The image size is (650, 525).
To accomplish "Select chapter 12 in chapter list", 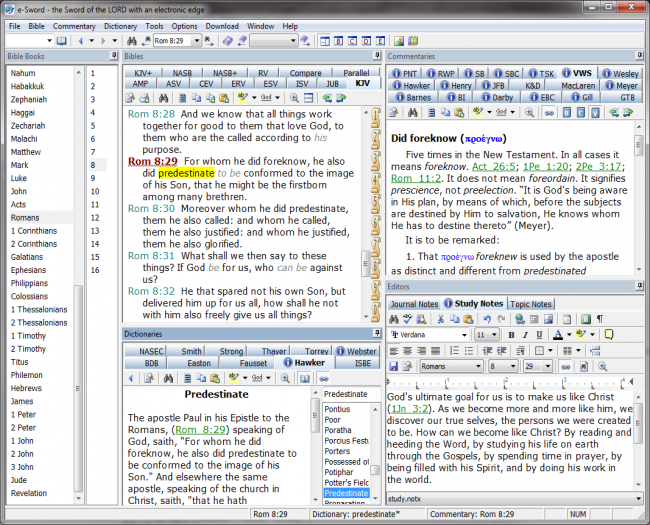I will click(x=95, y=218).
